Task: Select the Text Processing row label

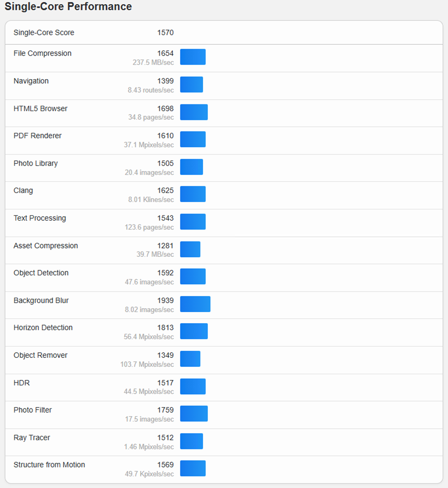Action: pos(40,218)
